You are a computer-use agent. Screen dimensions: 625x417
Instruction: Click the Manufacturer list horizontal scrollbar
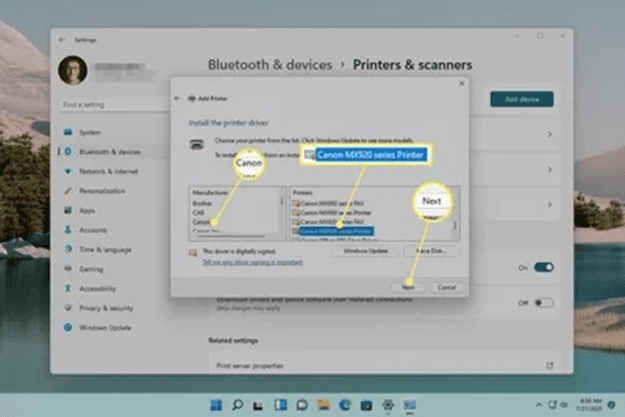[231, 236]
